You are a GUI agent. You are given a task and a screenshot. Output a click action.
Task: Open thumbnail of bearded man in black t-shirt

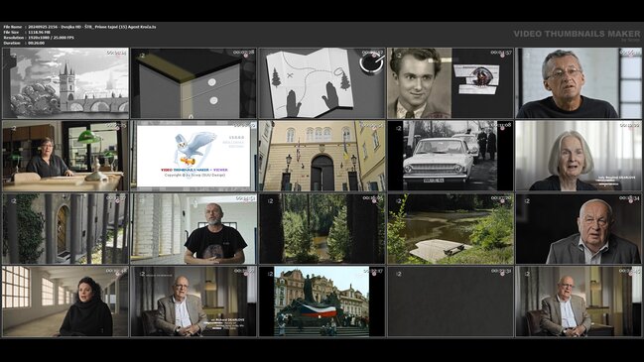click(x=193, y=229)
